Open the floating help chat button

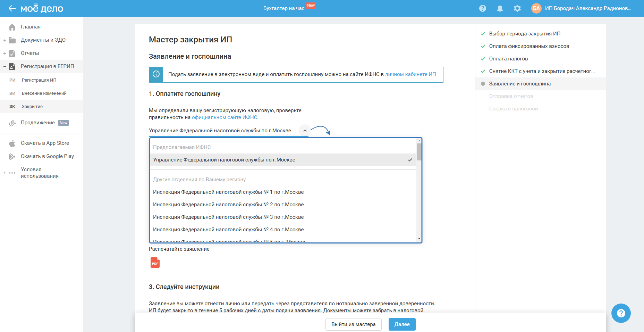coord(621,313)
